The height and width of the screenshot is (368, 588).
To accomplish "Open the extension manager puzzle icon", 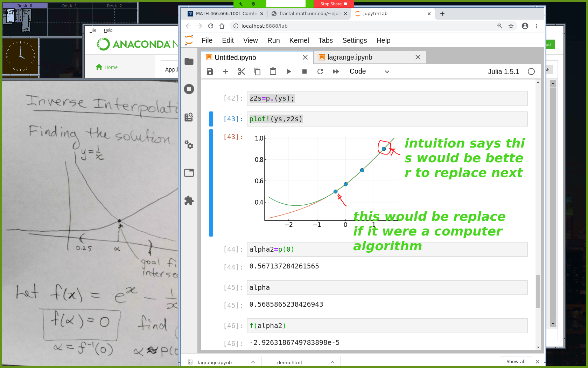I will [189, 200].
